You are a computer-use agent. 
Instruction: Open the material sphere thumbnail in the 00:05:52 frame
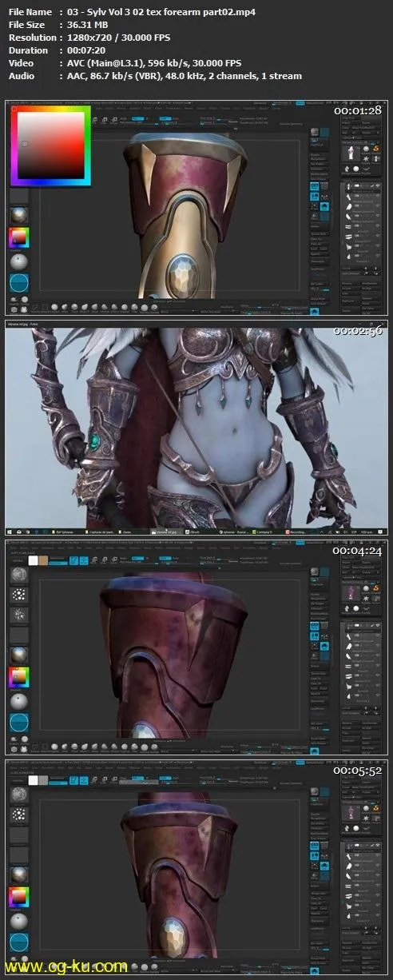18,875
